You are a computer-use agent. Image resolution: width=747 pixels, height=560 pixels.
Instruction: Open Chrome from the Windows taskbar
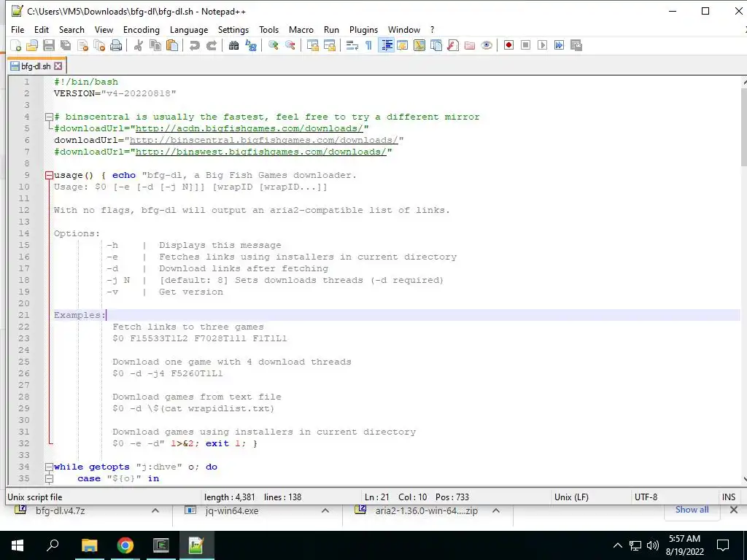tap(125, 545)
